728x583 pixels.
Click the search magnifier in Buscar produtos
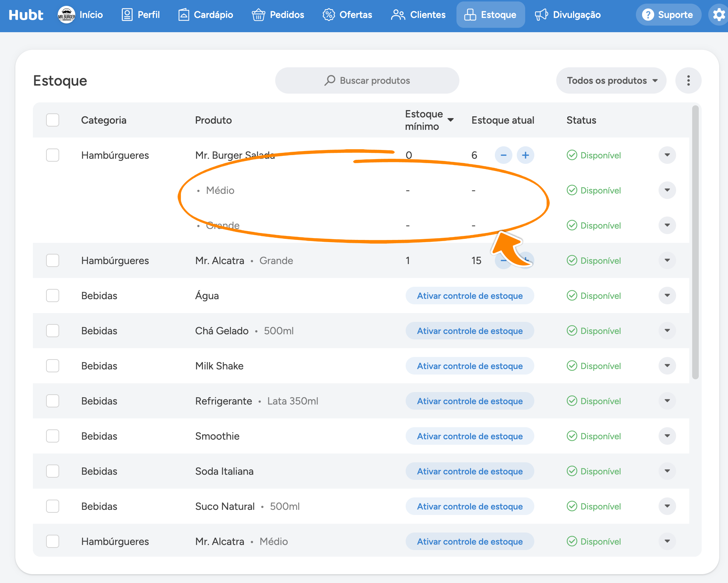click(330, 80)
